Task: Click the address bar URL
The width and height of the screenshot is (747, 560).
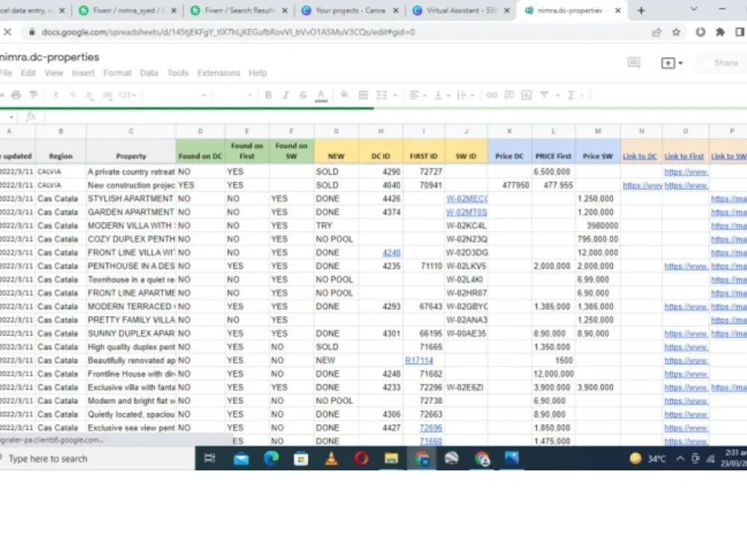Action: click(228, 32)
